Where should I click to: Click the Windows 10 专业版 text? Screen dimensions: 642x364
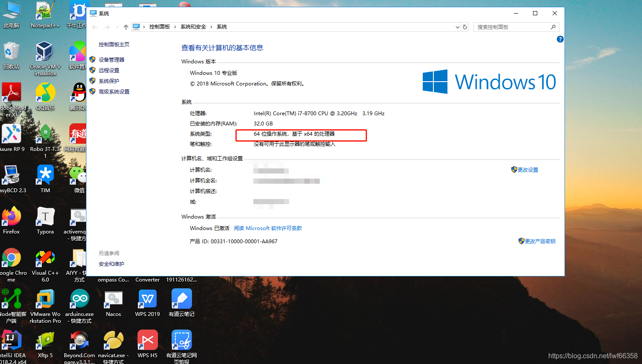coord(213,73)
